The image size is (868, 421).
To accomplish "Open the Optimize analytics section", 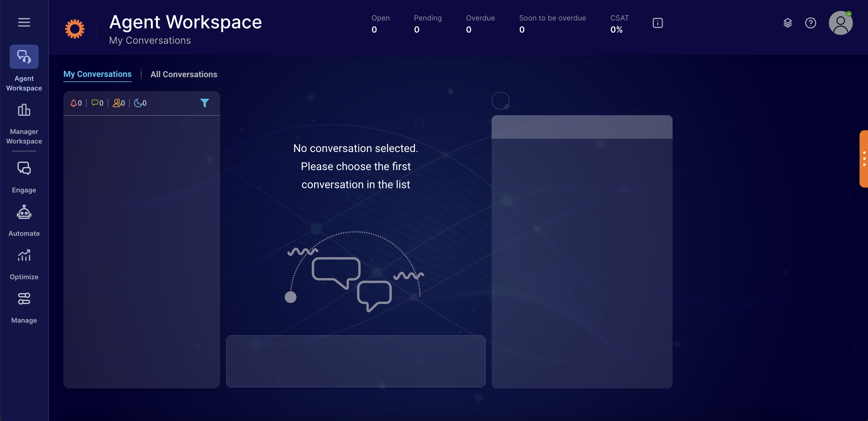I will click(x=24, y=264).
